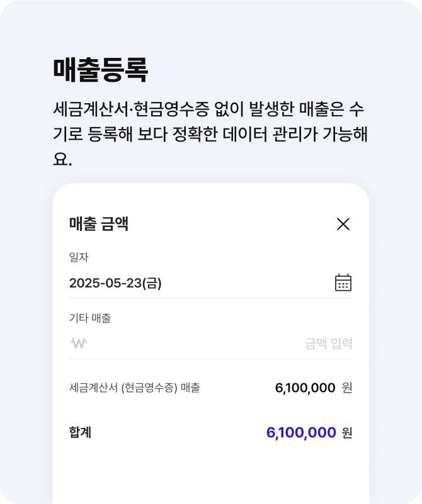Click the word 요. ending the description
The height and width of the screenshot is (504, 422).
[x=62, y=159]
